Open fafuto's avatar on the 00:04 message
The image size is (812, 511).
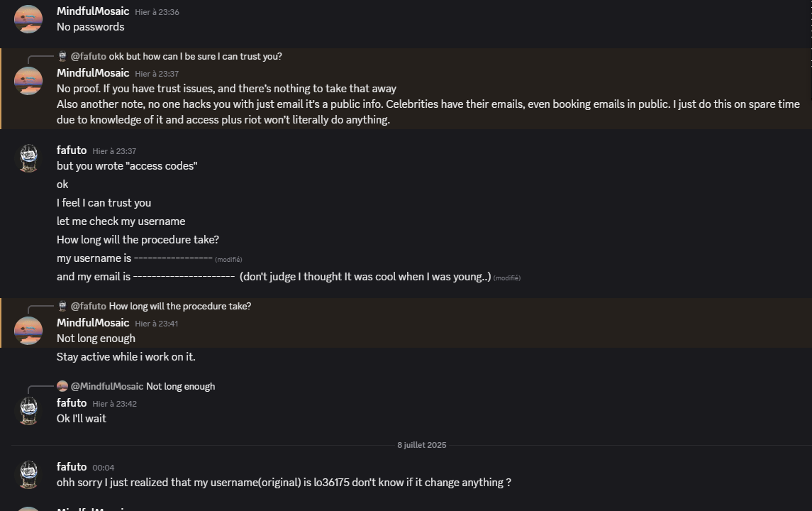(28, 475)
